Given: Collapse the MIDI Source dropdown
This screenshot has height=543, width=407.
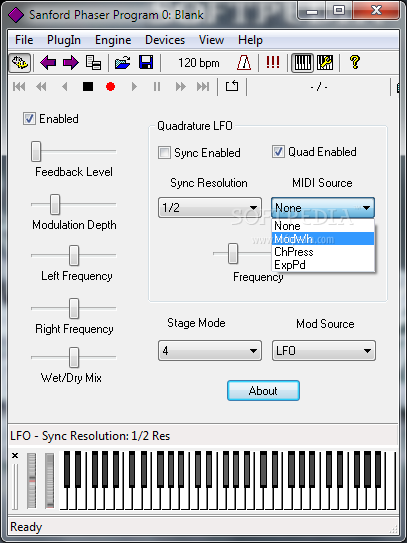Looking at the screenshot, I should (x=323, y=208).
